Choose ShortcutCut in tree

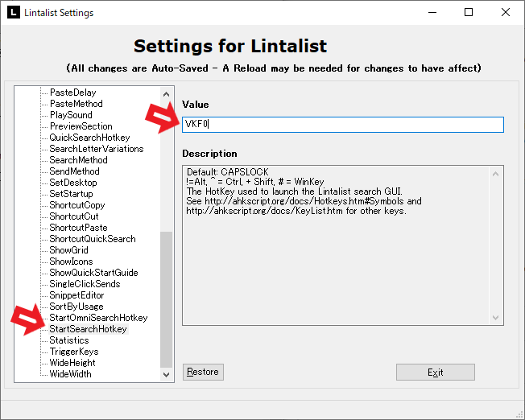coord(74,216)
